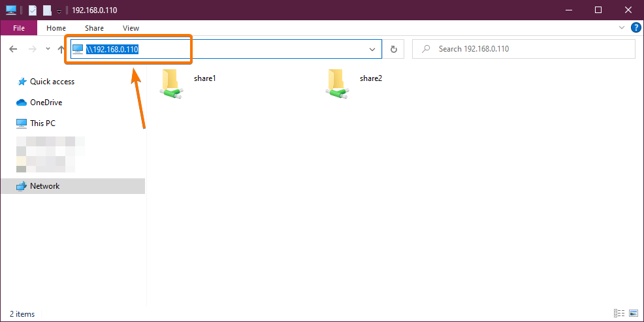Expand the ribbon with the chevron

point(621,27)
